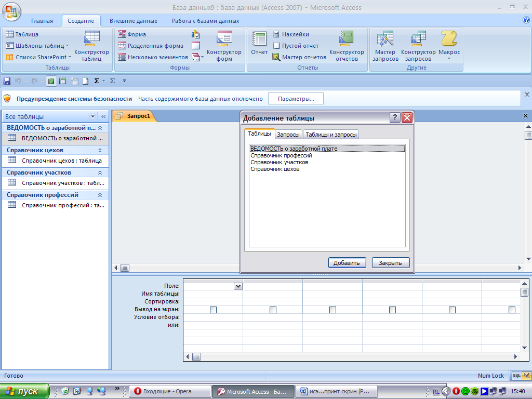This screenshot has height=399, width=532.
Task: Open Конструктор таблиц
Action: (x=91, y=46)
